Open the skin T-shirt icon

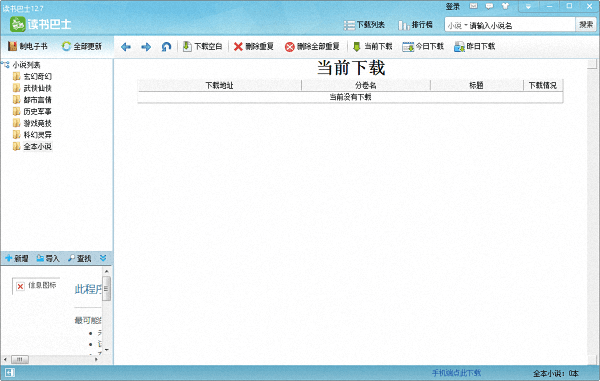pos(505,6)
